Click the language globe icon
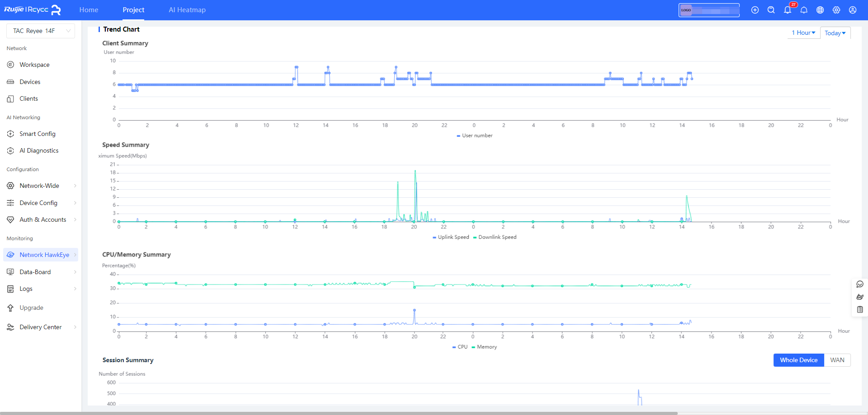The image size is (868, 415). [x=820, y=10]
